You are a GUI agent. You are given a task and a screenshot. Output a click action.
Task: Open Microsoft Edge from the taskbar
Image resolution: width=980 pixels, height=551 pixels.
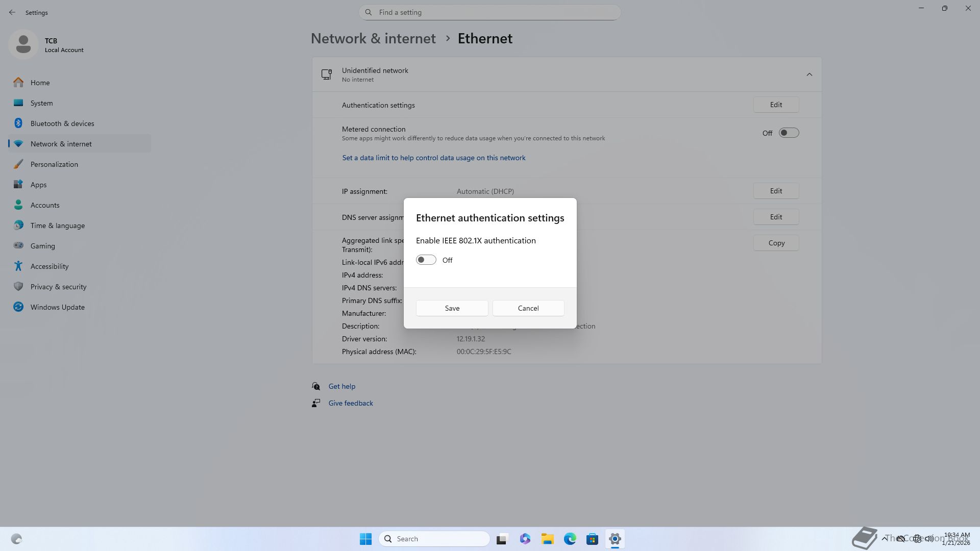(x=570, y=539)
